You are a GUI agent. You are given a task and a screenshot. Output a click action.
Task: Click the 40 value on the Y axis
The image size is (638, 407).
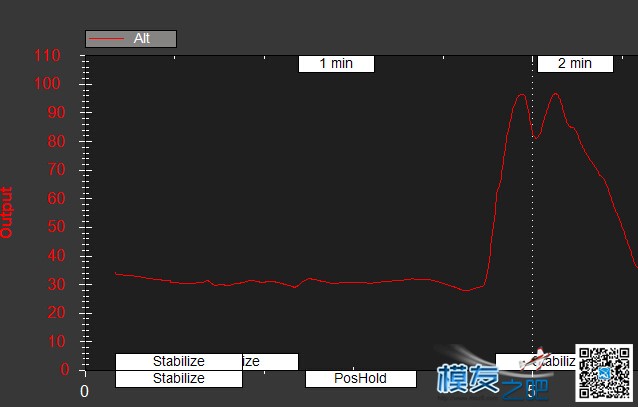coord(56,256)
